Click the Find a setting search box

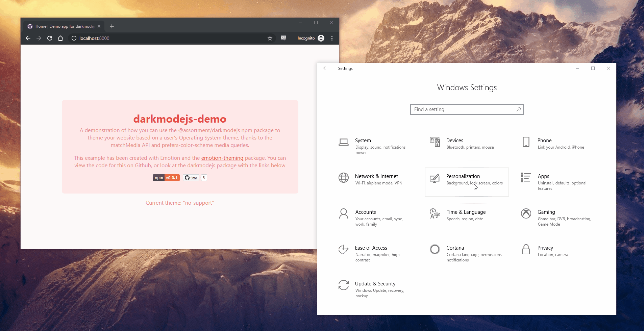tap(467, 109)
